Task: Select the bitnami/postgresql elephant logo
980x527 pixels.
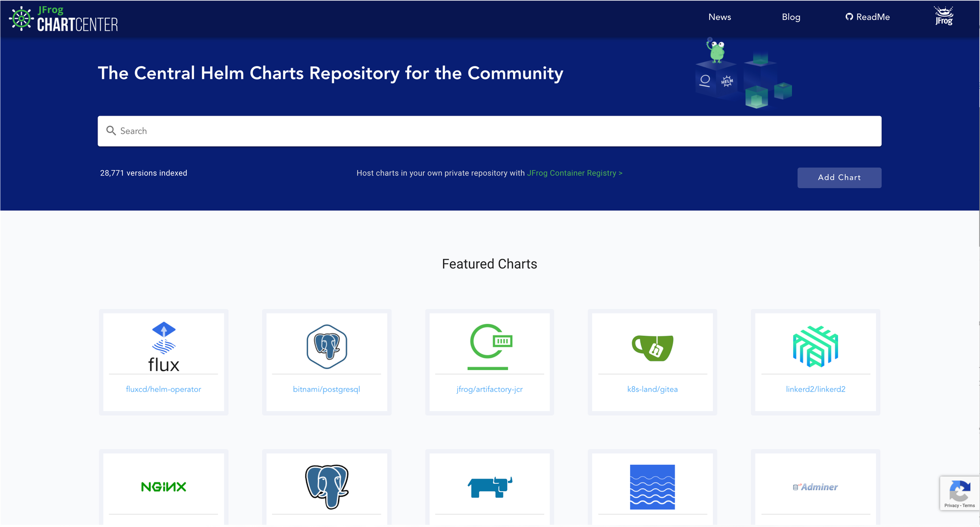Action: pos(326,347)
